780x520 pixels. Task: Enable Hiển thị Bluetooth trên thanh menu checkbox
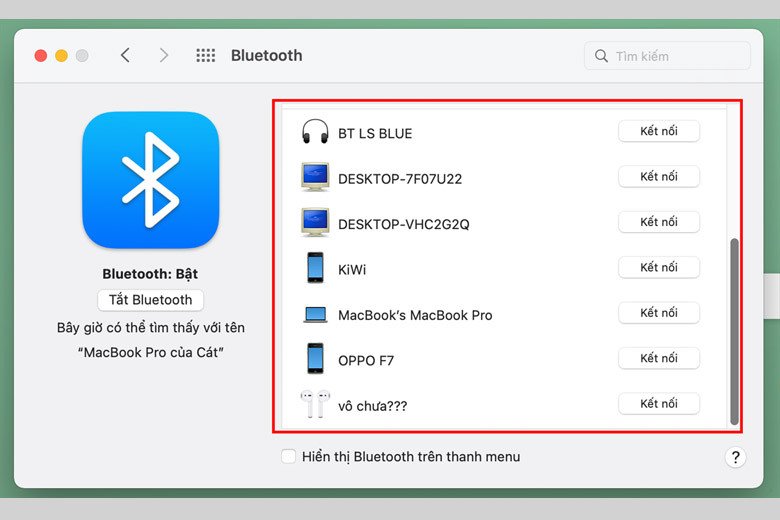coord(289,456)
